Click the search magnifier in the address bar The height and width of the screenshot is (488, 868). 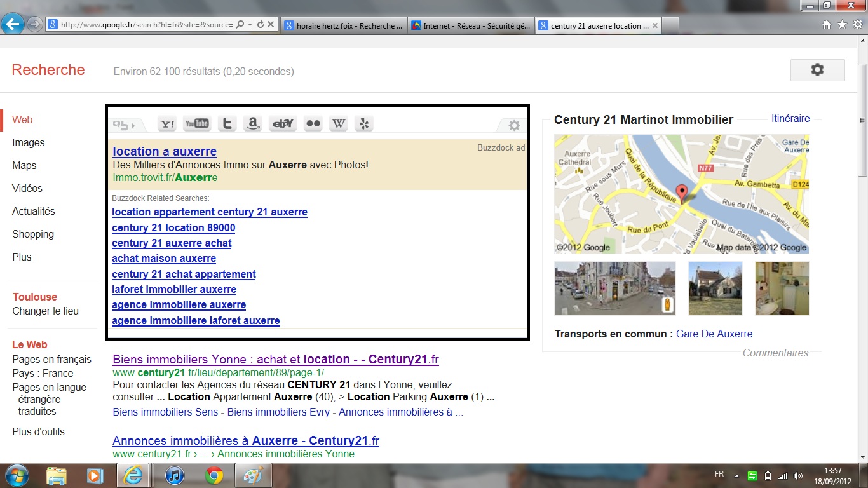pos(240,25)
